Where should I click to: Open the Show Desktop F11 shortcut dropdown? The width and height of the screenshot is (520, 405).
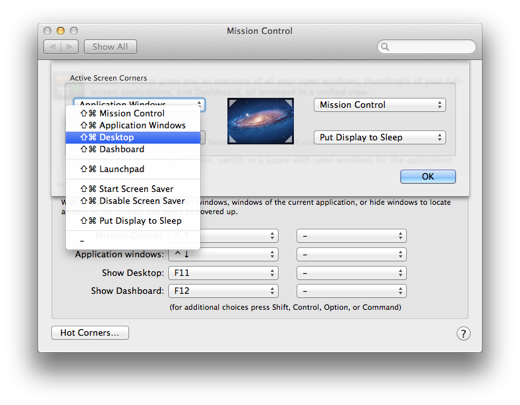223,273
